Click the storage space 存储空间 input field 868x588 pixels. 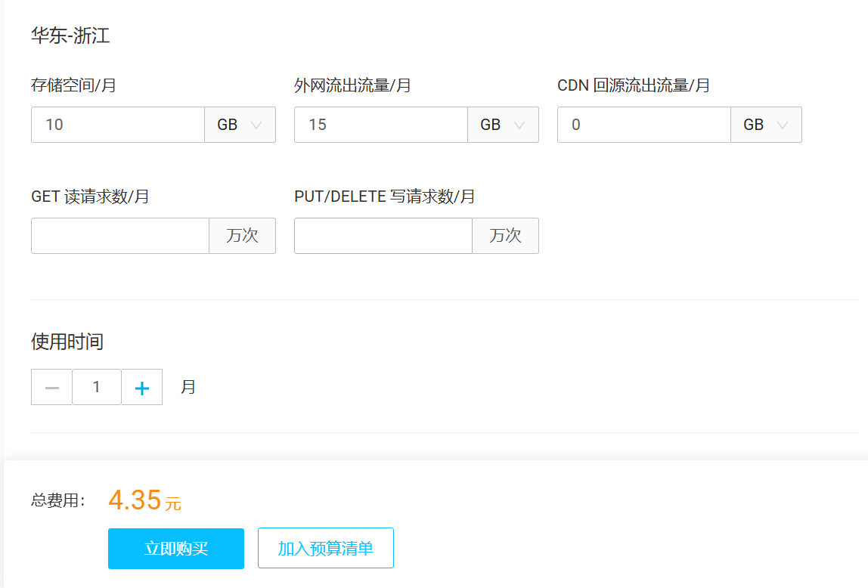118,125
